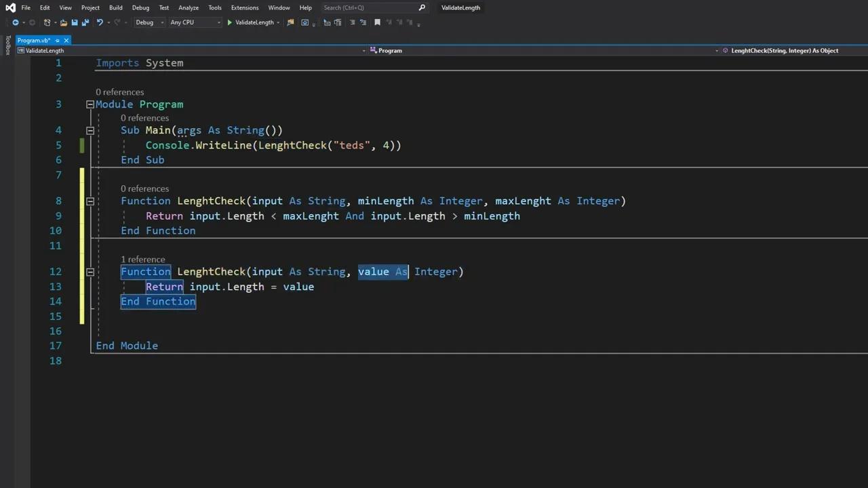Screen dimensions: 868x488
Task: Click the '1 reference' CodeLens link
Action: click(142, 260)
